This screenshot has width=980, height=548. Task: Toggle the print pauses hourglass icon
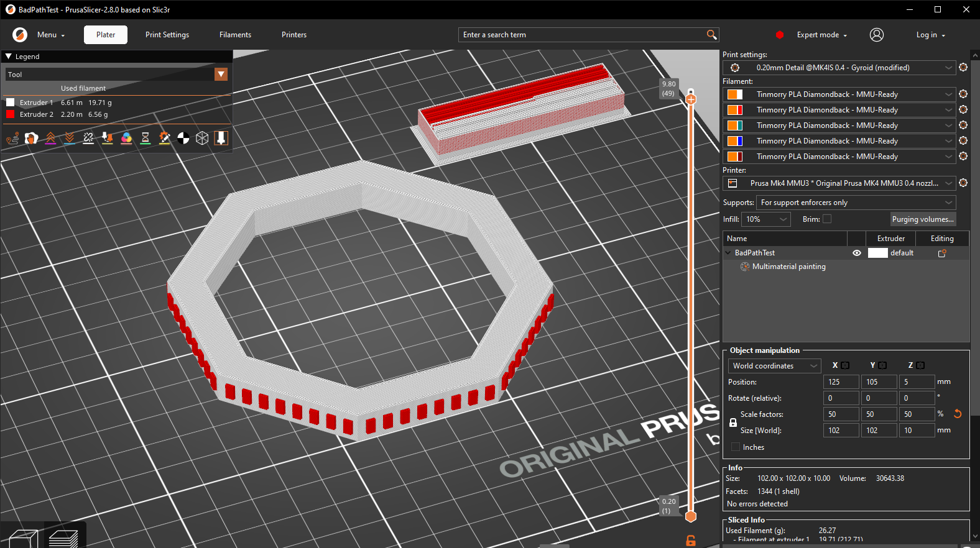146,138
